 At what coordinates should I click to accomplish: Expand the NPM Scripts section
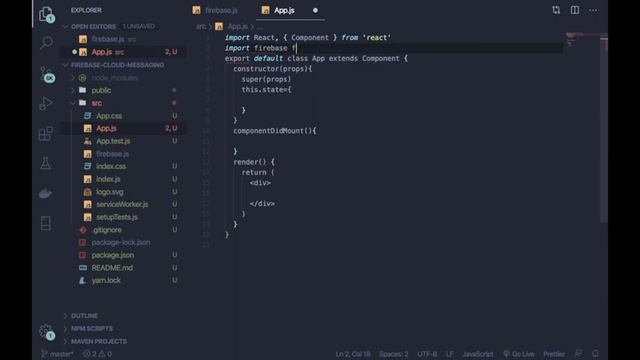(92, 328)
